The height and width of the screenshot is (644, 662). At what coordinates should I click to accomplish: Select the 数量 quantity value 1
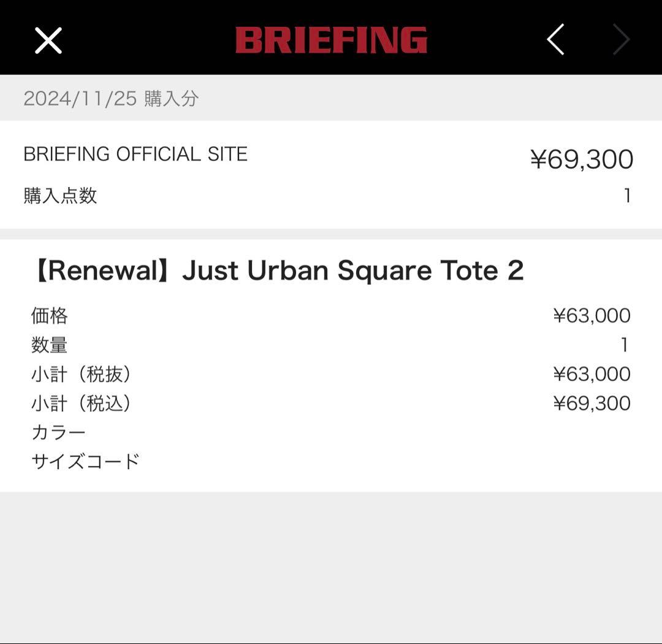(x=626, y=345)
